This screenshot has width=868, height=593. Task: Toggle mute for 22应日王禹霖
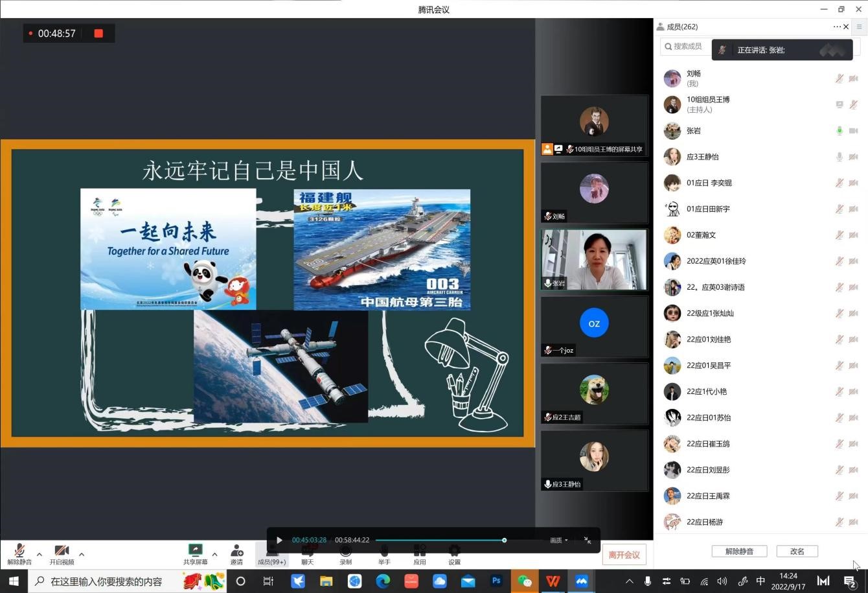point(839,496)
